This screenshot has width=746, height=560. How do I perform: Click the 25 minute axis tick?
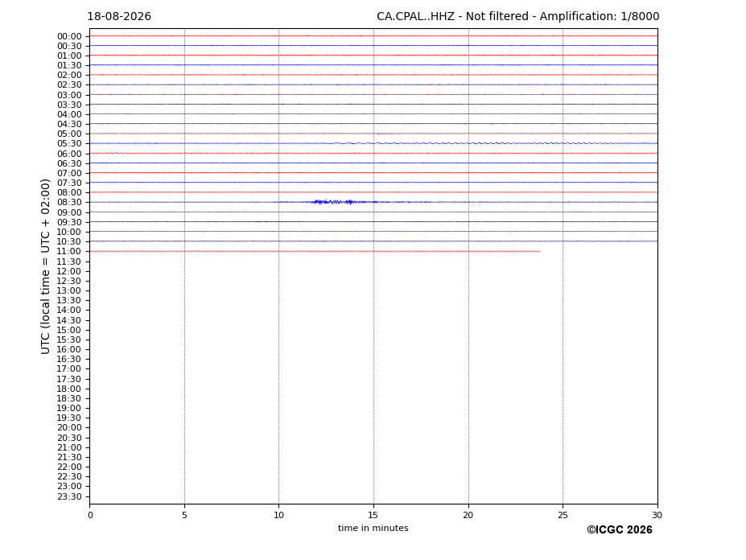click(563, 515)
